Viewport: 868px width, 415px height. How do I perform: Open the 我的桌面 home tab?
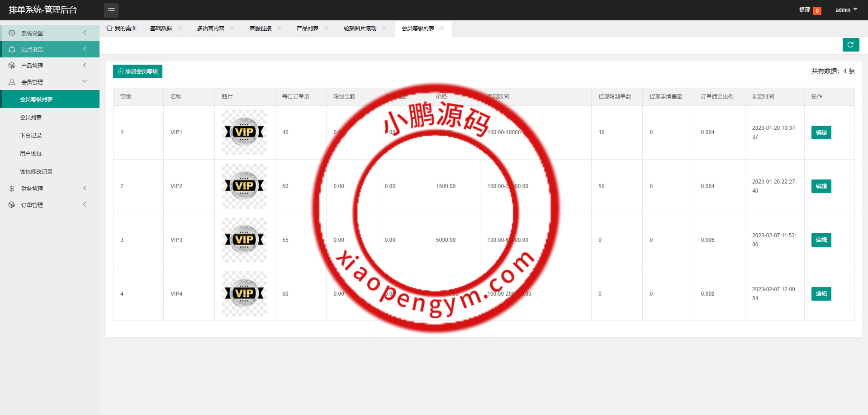[122, 28]
